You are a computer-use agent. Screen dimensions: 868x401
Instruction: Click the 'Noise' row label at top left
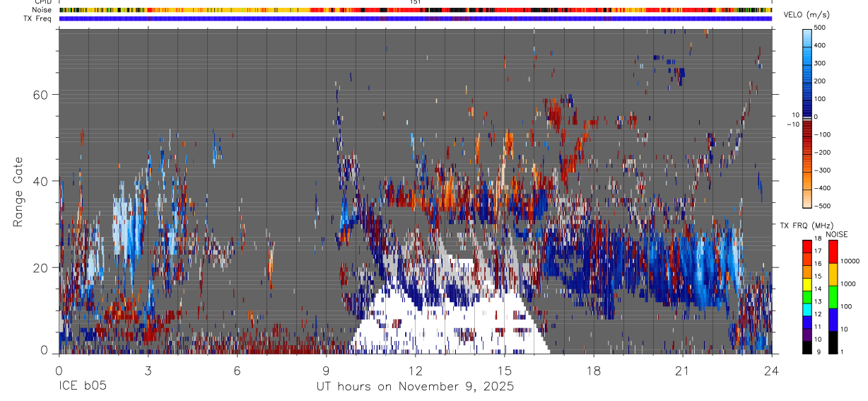point(42,11)
